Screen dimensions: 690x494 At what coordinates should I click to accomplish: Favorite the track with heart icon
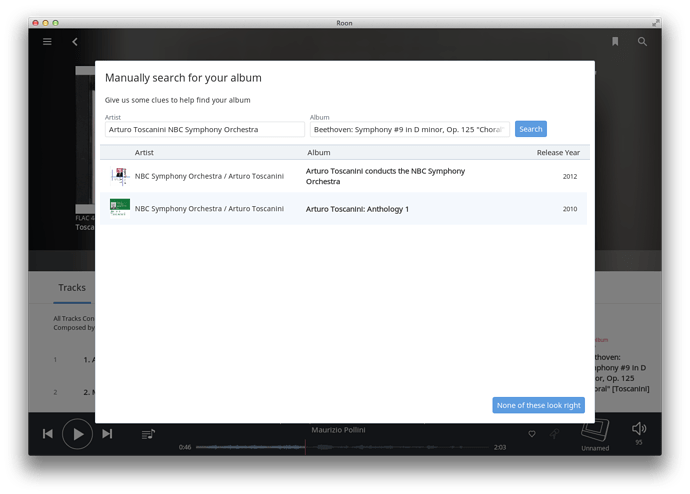pos(532,434)
